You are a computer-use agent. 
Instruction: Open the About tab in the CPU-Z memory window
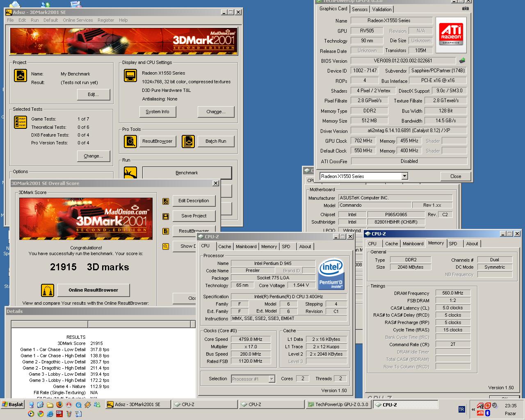472,244
